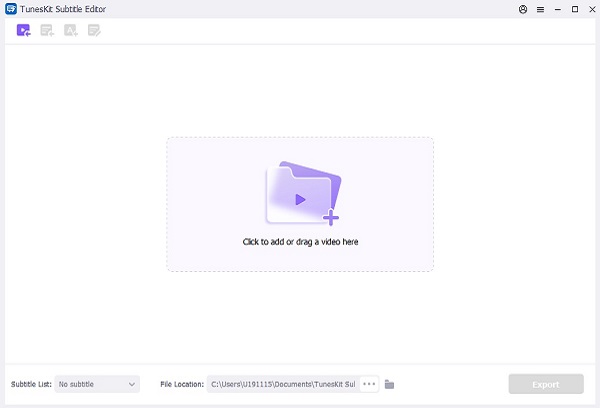Screen dimensions: 600x408
Task: Click the Import video toolbar icon
Action: point(23,30)
